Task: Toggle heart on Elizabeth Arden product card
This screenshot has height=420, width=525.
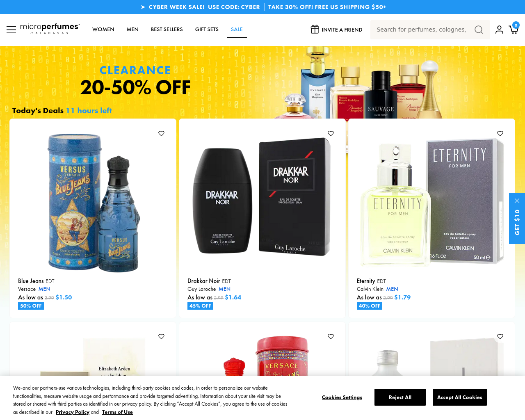Action: pos(161,336)
